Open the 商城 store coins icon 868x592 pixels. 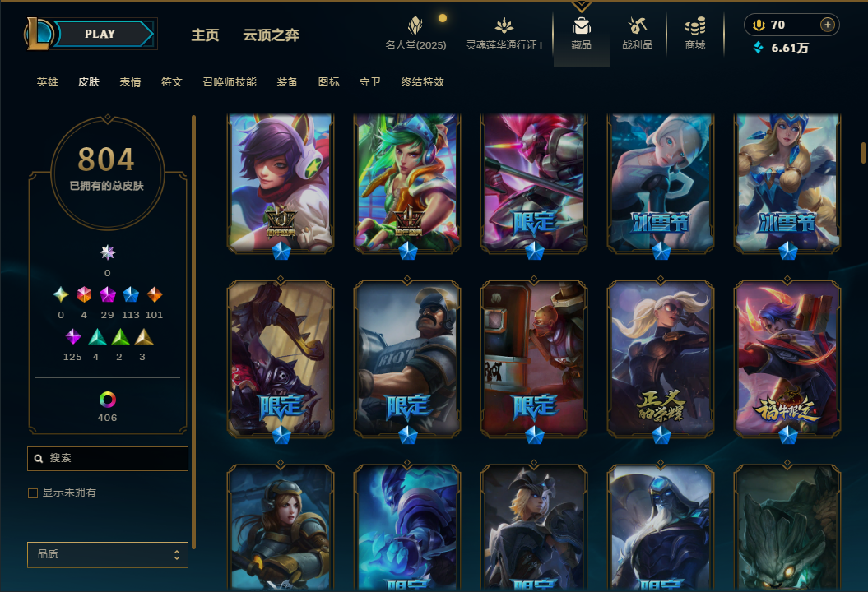pos(695,26)
